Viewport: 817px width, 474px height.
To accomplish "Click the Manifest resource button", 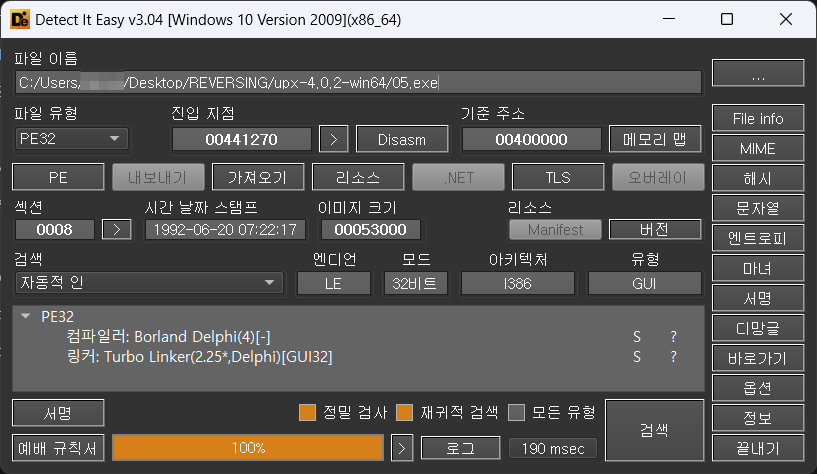I will click(x=555, y=230).
